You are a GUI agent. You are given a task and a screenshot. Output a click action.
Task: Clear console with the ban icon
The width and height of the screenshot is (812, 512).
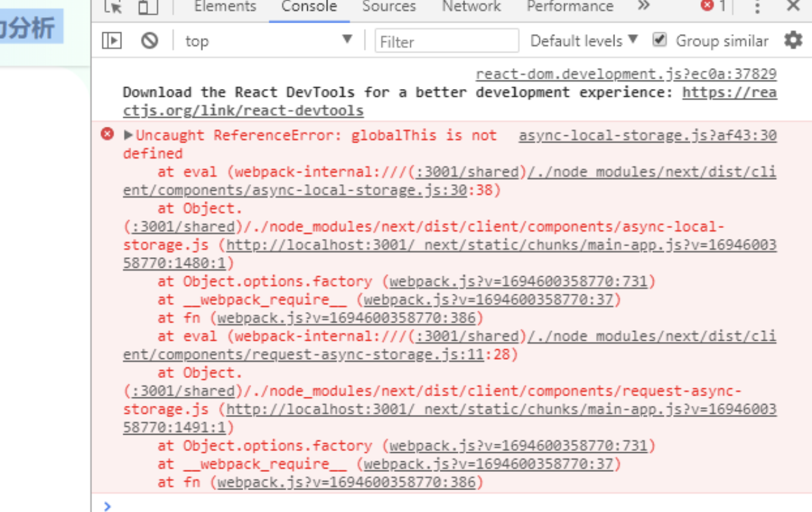pos(149,41)
